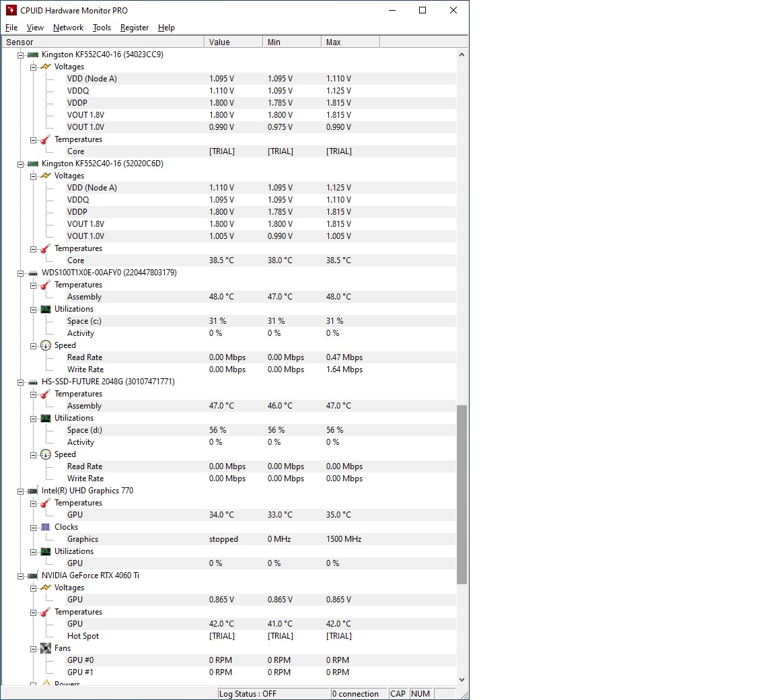Click the GPU card icon for Intel UHD Graphics 770
Screen dimensions: 775x700
pyautogui.click(x=33, y=491)
